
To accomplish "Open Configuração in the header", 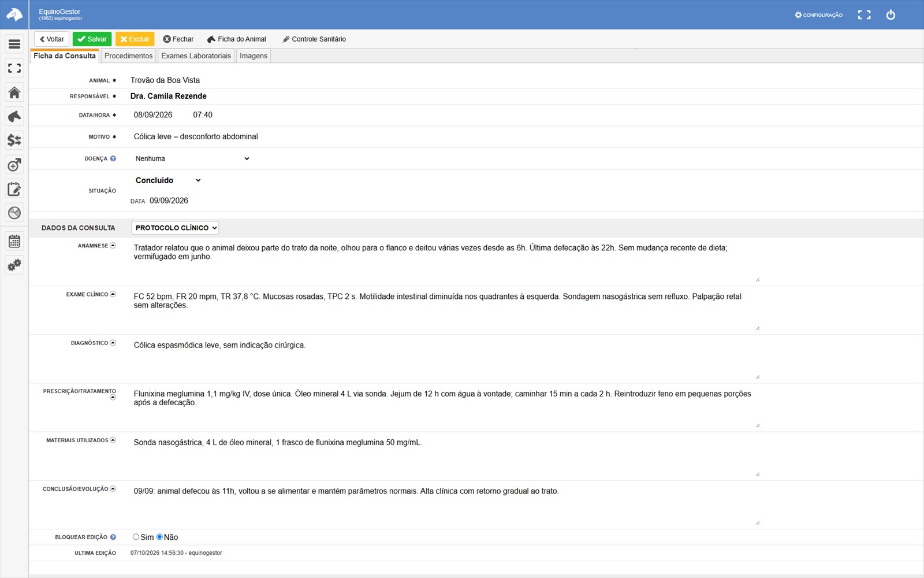I will 819,15.
